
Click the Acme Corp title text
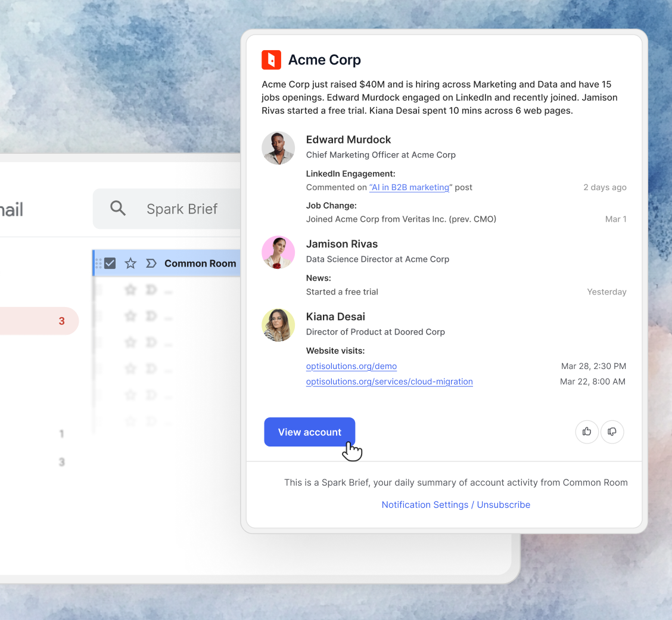click(x=325, y=60)
